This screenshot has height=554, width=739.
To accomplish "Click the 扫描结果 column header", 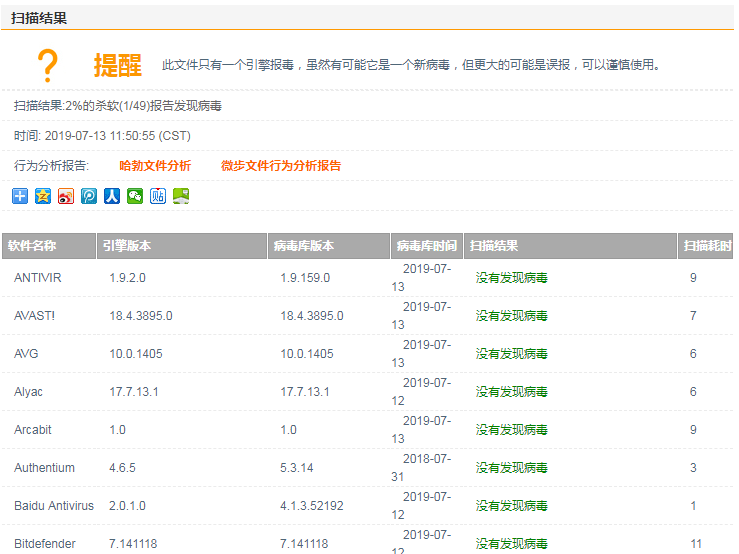I will pos(494,246).
